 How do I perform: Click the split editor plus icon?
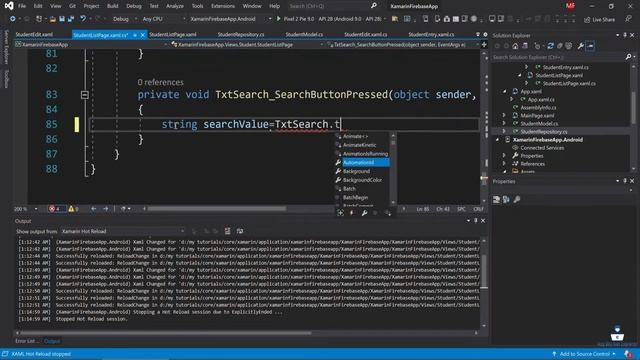pos(484,44)
